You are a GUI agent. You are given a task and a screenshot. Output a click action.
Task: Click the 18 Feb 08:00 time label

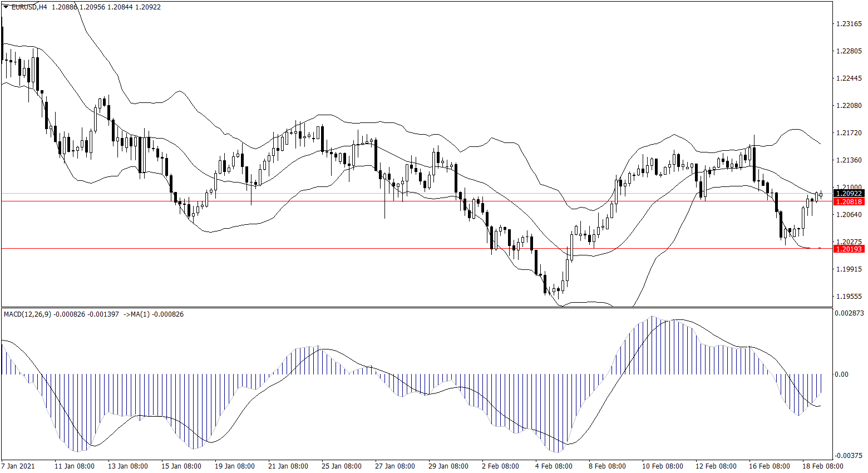pyautogui.click(x=822, y=466)
